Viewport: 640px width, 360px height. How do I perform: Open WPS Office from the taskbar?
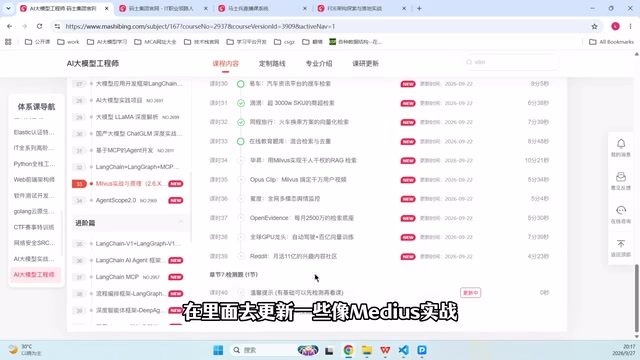click(x=385, y=350)
